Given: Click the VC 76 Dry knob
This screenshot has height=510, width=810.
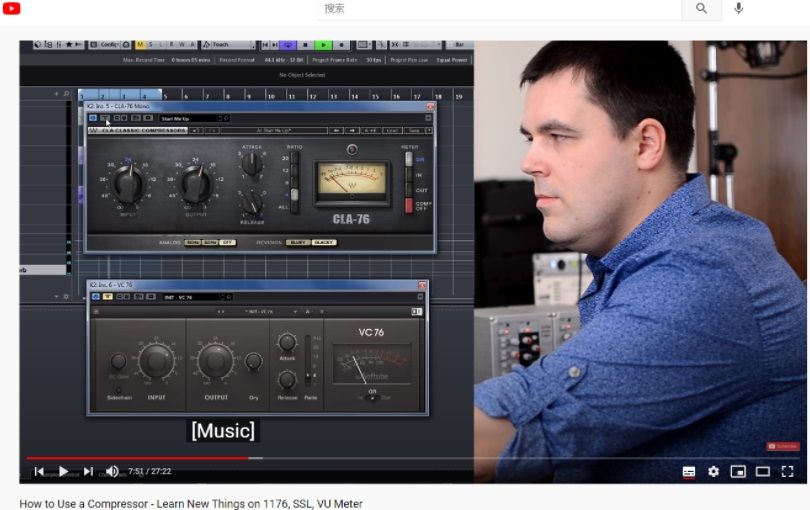Looking at the screenshot, I should [x=253, y=361].
